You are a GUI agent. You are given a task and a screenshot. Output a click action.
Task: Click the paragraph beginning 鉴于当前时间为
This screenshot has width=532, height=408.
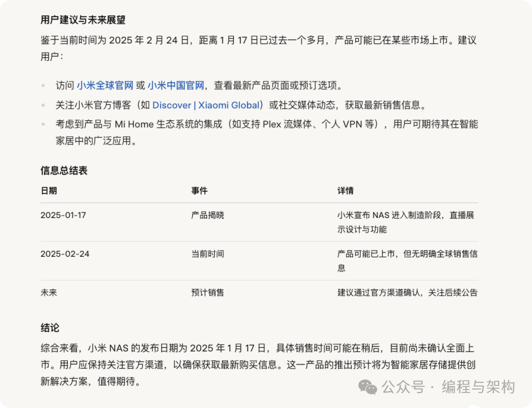coord(258,48)
